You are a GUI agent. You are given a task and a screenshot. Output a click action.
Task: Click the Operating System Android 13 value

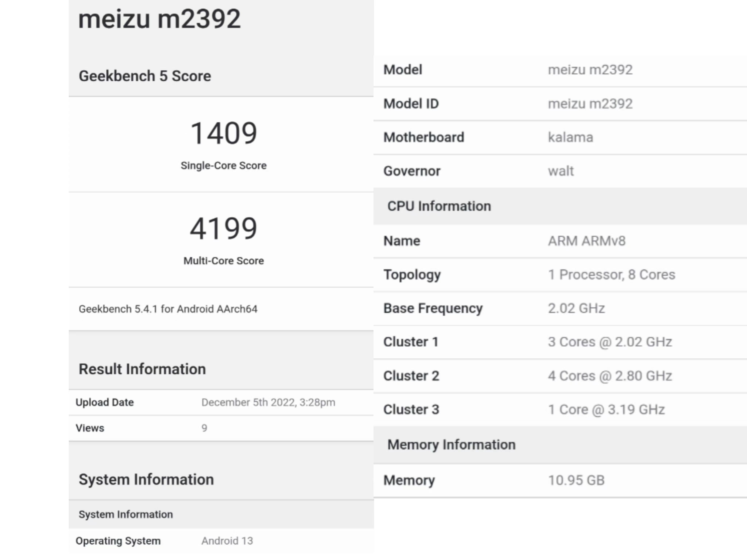(227, 541)
